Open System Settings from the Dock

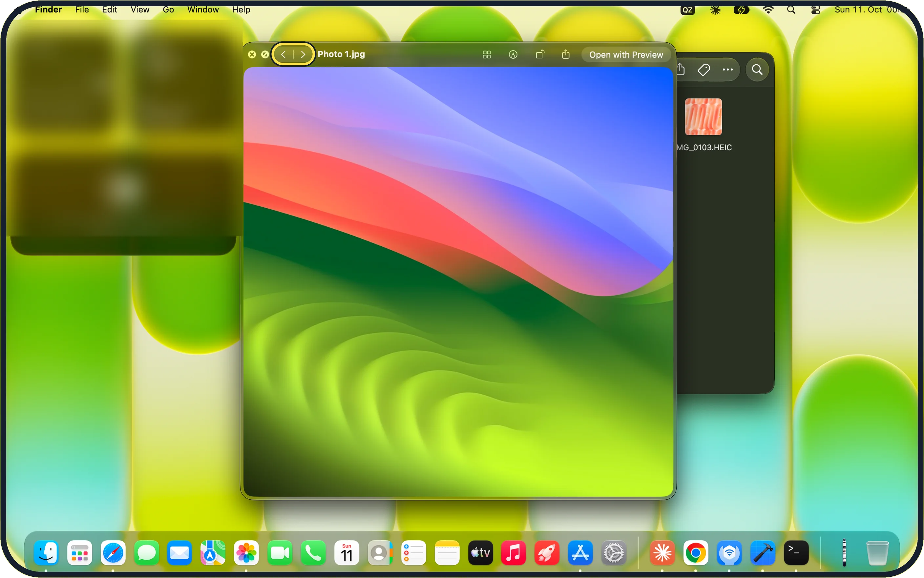tap(614, 553)
